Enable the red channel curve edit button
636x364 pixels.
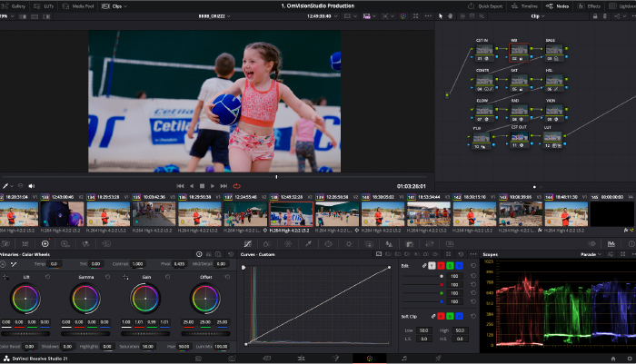(x=441, y=266)
